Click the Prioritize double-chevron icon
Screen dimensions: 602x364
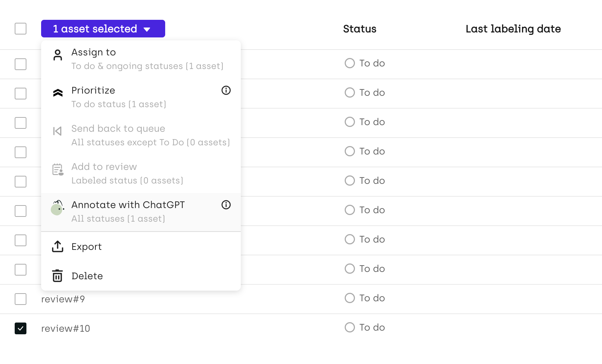pyautogui.click(x=58, y=93)
